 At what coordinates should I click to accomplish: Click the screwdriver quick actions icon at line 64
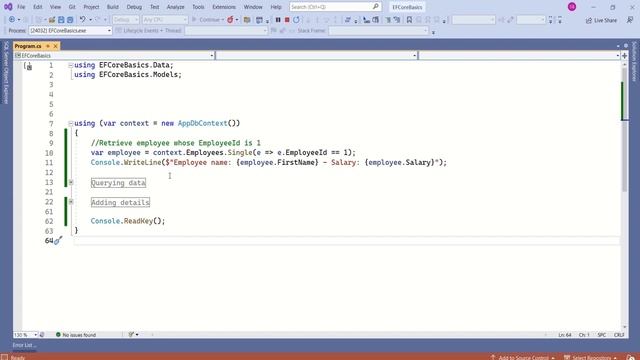[58, 240]
